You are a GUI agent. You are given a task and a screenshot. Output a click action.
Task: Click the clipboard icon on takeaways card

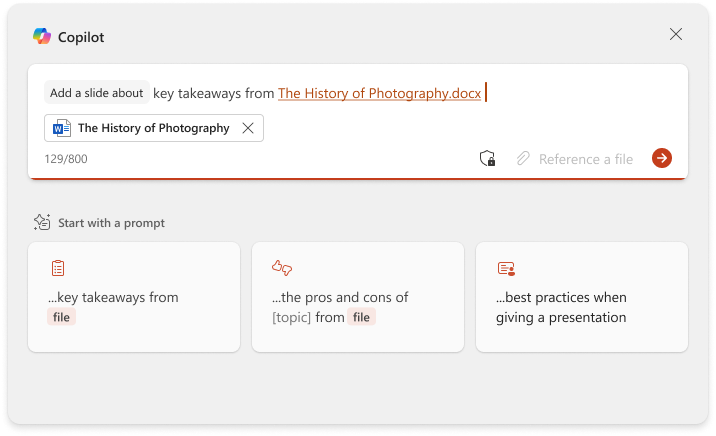click(x=58, y=268)
